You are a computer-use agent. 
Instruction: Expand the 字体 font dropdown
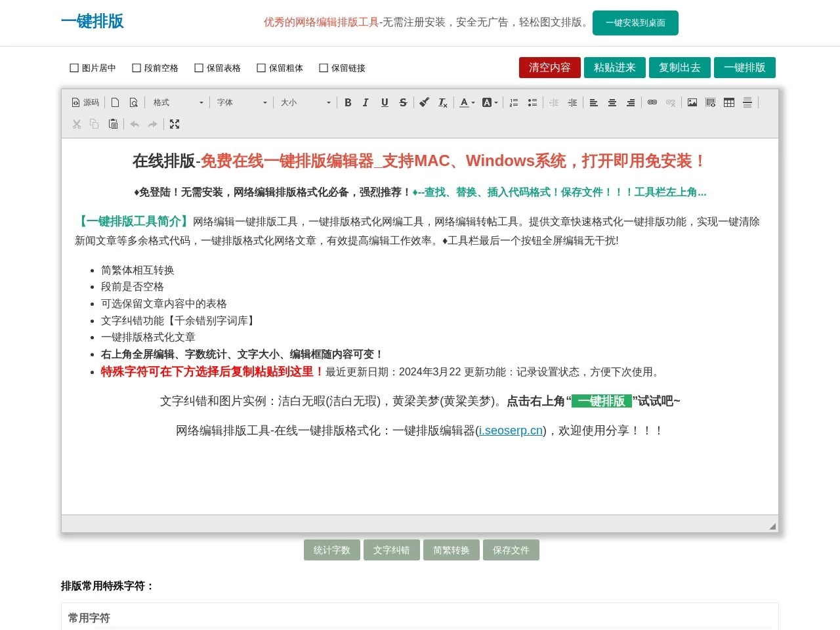click(242, 102)
